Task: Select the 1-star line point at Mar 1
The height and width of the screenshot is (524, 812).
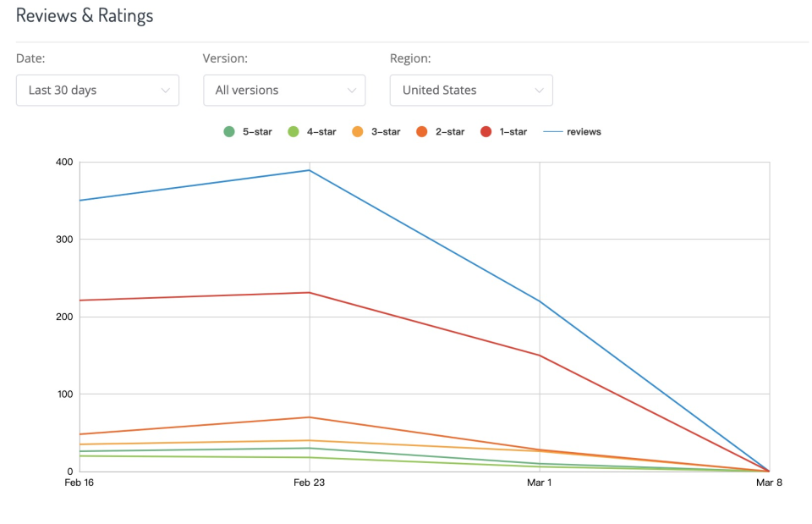Action: click(x=540, y=355)
